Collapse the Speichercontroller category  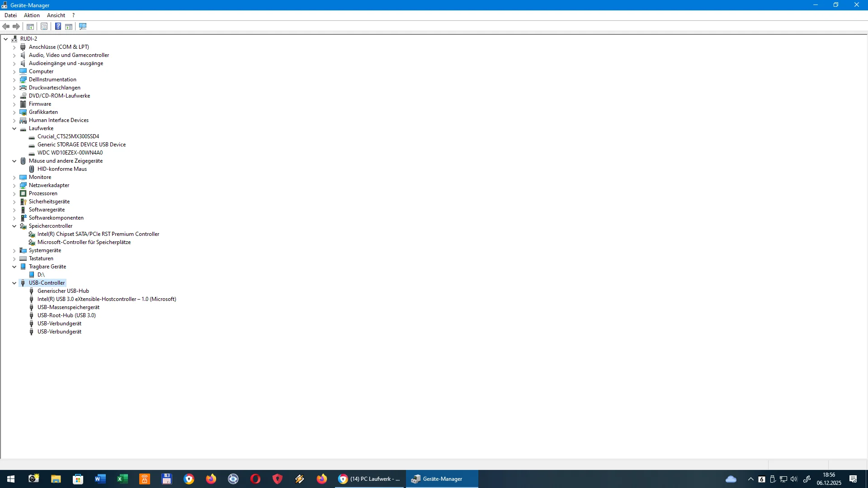pos(14,226)
